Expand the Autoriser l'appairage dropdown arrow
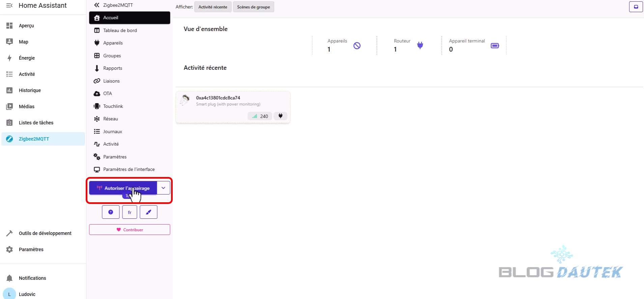Viewport: 644px width, 299px height. [163, 188]
